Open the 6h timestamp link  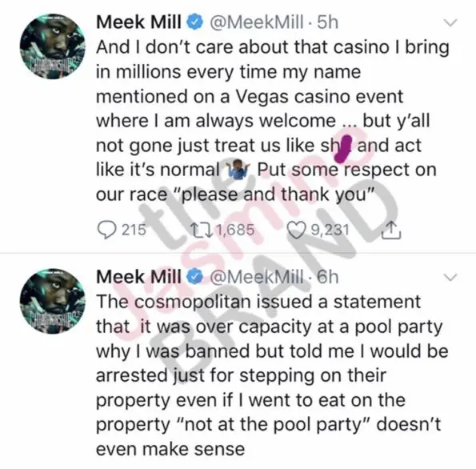point(327,277)
